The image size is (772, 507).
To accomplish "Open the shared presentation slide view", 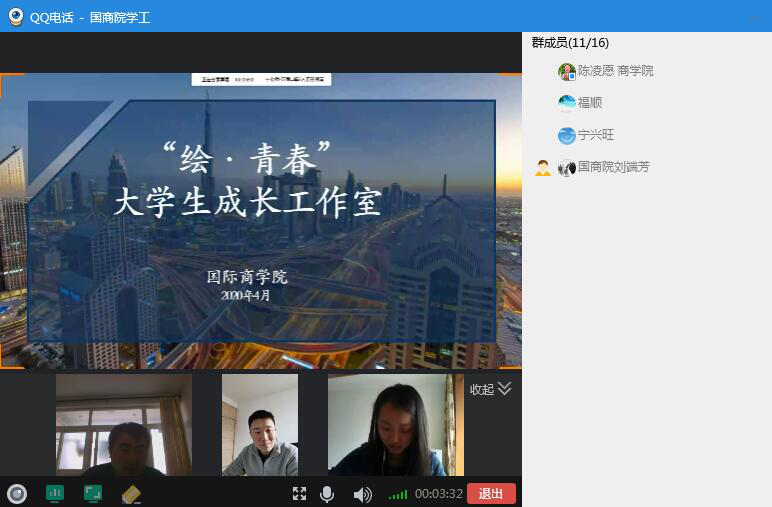I will 261,220.
